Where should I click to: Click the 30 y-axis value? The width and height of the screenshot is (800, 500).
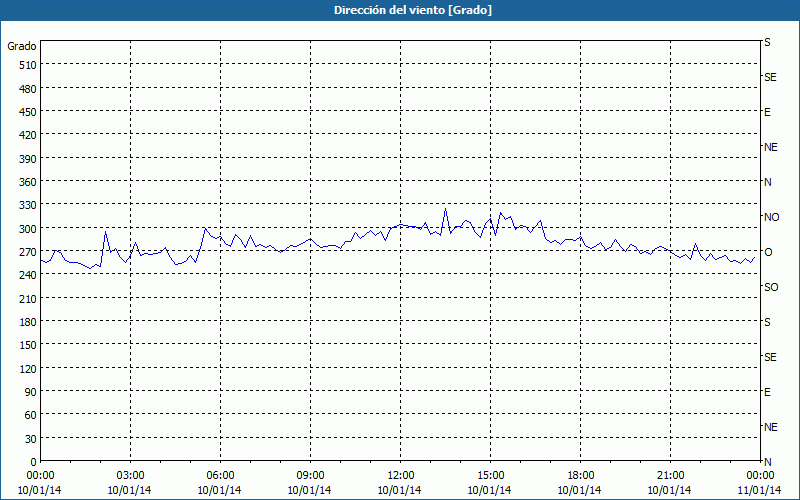tap(31, 439)
